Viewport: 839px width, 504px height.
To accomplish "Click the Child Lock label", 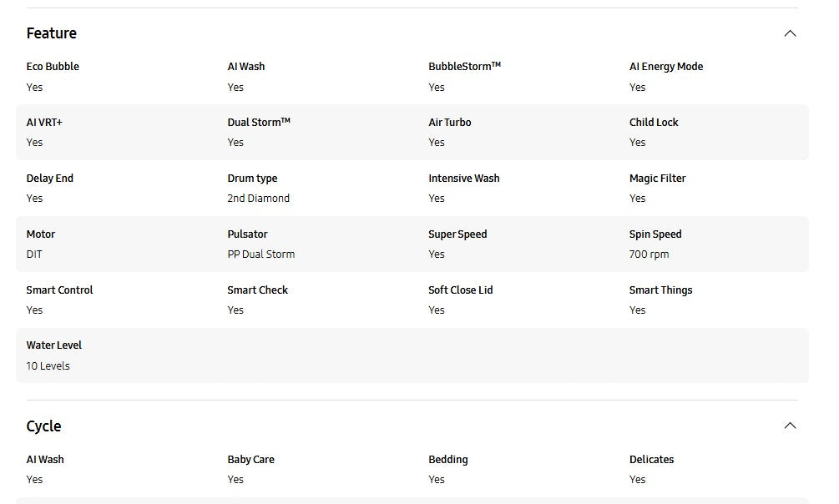I will click(x=654, y=123).
